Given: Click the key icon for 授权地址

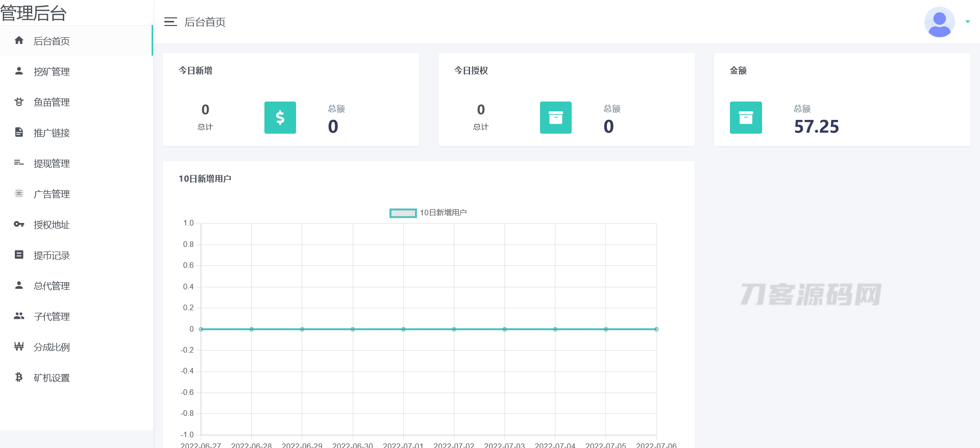Looking at the screenshot, I should coord(19,224).
